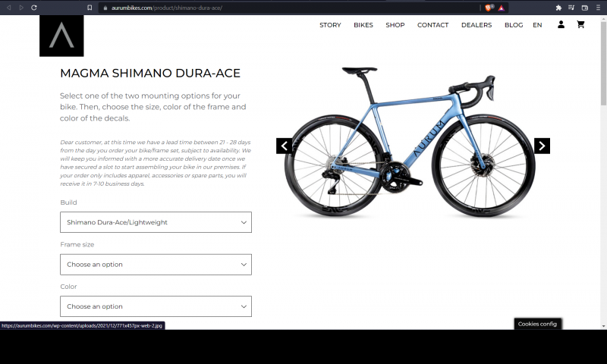607x364 pixels.
Task: Switch language via EN link
Action: tap(537, 25)
